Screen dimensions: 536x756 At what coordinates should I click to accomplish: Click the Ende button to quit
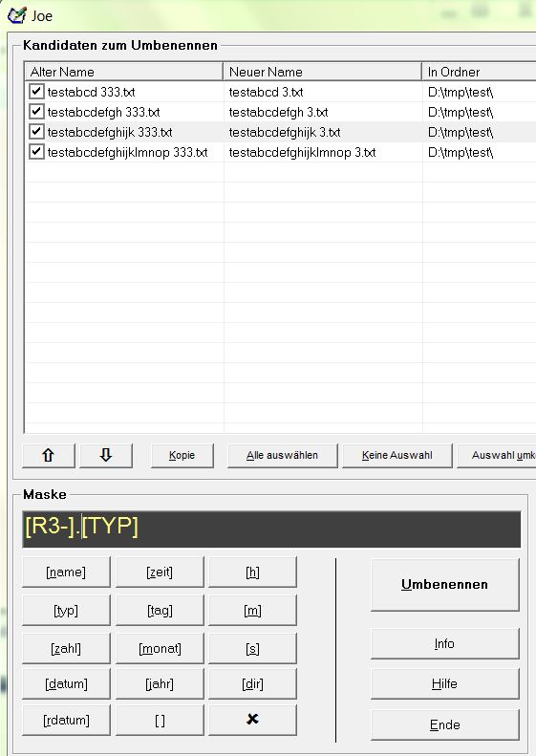coord(445,724)
